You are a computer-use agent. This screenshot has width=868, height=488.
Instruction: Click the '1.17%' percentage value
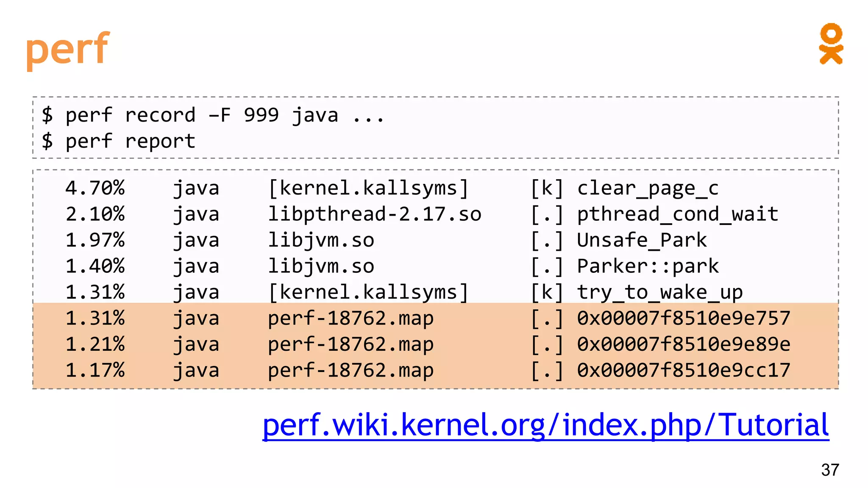(x=95, y=370)
